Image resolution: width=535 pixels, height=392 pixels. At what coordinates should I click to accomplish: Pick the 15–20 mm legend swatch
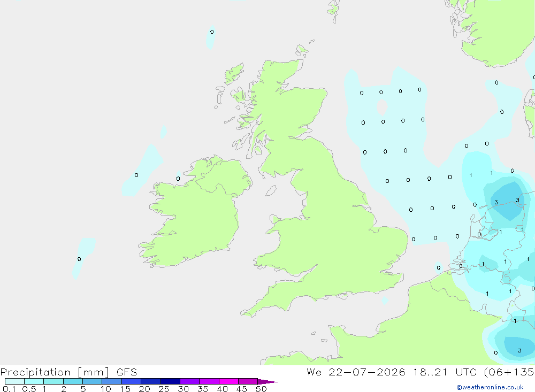coord(132,381)
